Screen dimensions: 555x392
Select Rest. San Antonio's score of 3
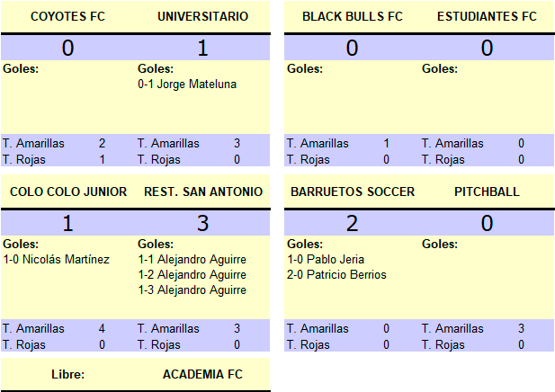click(202, 223)
